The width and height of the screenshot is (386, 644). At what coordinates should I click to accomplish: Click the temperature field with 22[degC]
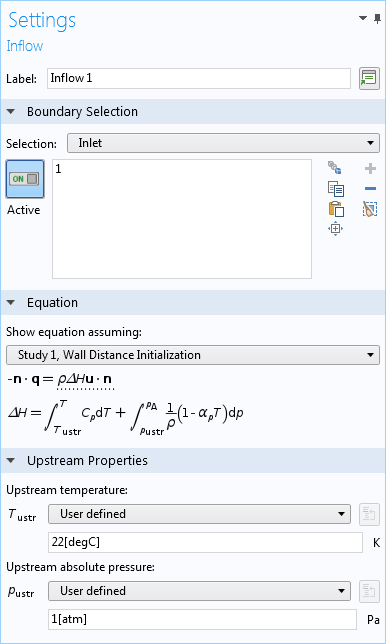205,543
